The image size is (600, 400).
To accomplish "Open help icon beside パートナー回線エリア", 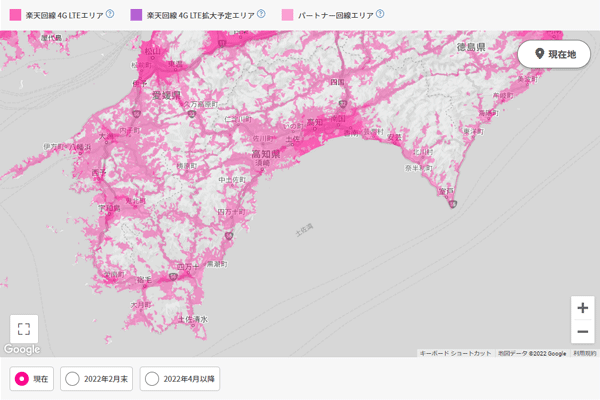I will [x=380, y=14].
